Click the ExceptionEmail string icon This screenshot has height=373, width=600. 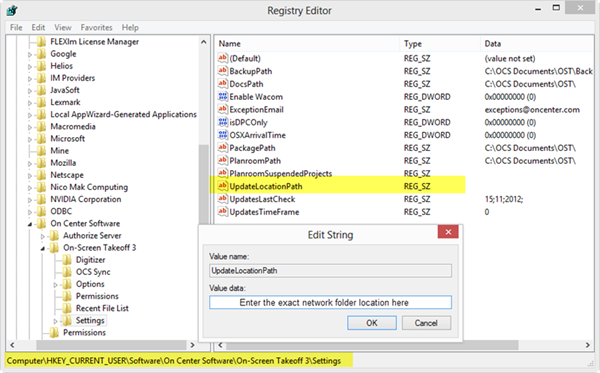coord(222,109)
